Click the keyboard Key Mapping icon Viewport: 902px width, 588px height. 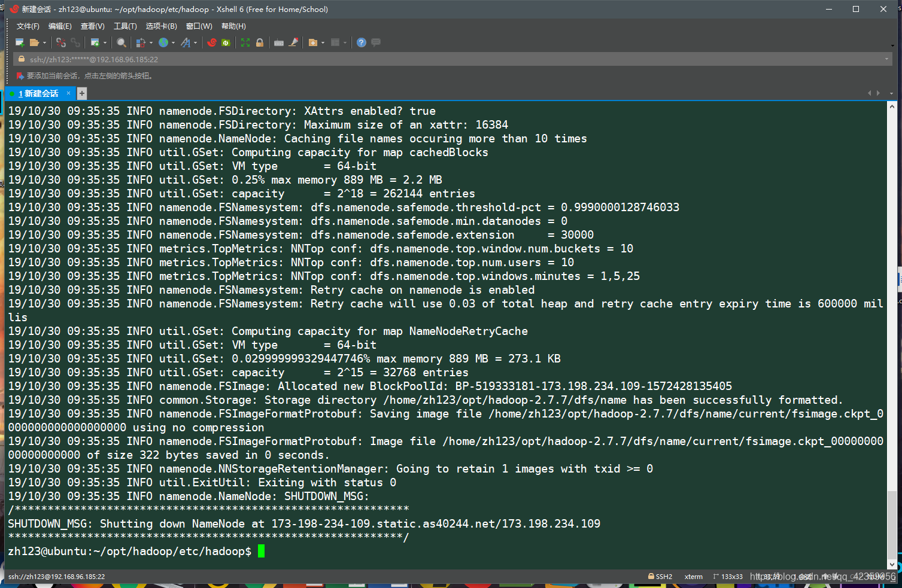pyautogui.click(x=279, y=42)
